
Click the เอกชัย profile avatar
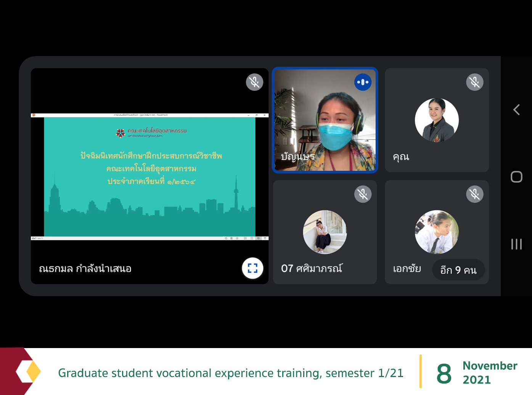[437, 232]
